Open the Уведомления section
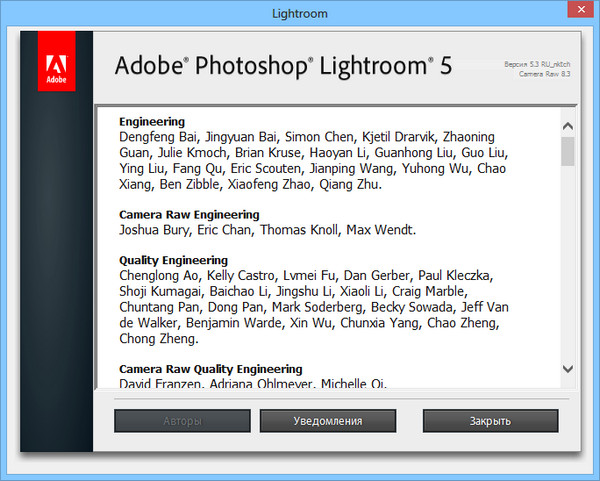Screen dimensions: 600x481 click(328, 421)
